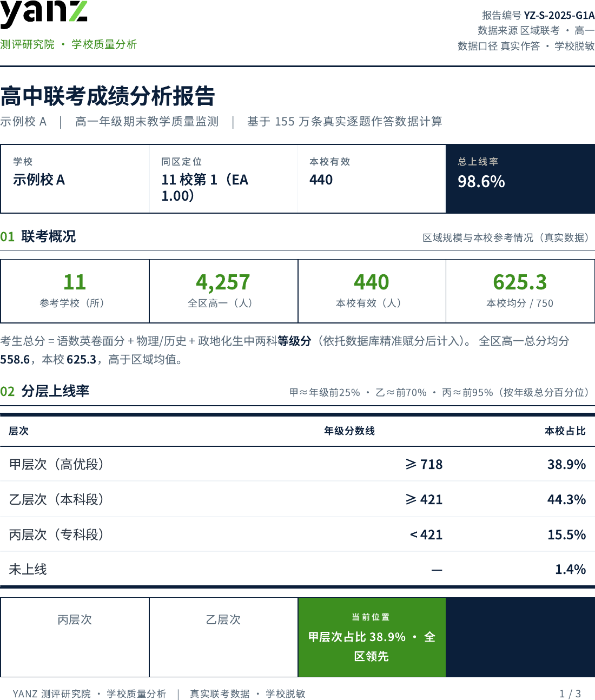Click the 数据来源 区域联考 line
The width and height of the screenshot is (595, 700).
536,30
